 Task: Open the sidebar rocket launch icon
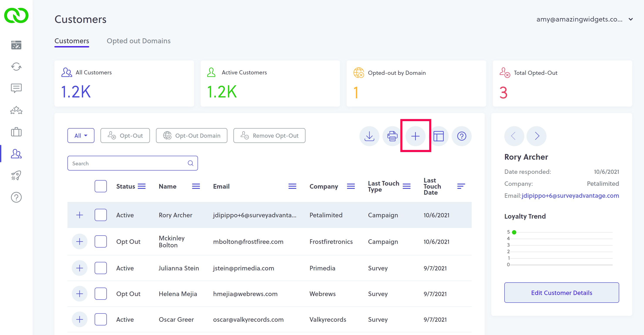coord(16,175)
